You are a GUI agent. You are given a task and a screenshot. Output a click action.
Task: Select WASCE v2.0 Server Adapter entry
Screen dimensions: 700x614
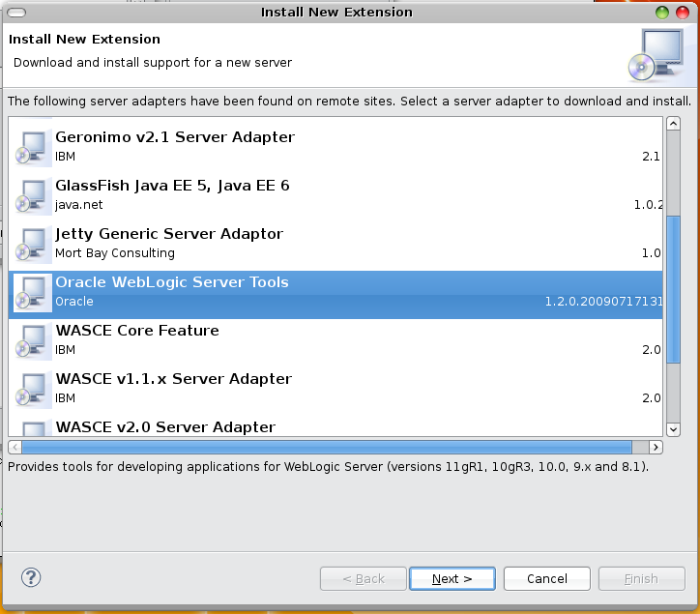pyautogui.click(x=335, y=426)
